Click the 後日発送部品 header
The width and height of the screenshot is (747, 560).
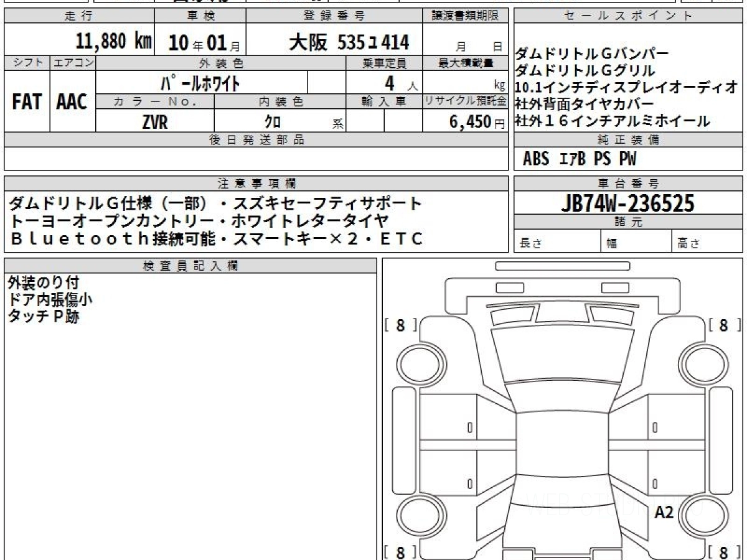[256, 140]
